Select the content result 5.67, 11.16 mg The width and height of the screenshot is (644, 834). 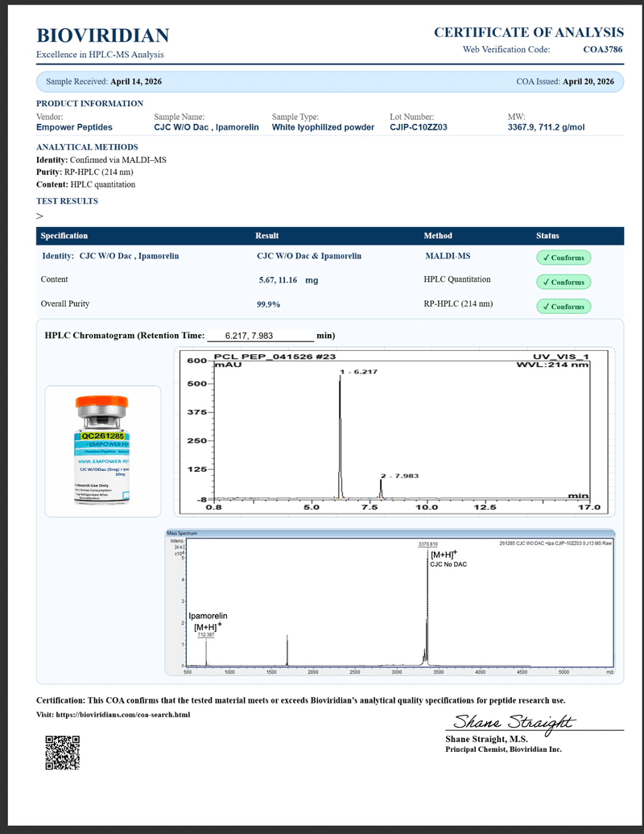[289, 280]
